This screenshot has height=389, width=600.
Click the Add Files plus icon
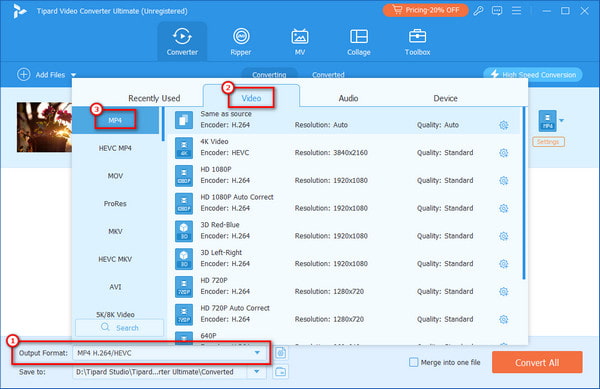pos(24,75)
